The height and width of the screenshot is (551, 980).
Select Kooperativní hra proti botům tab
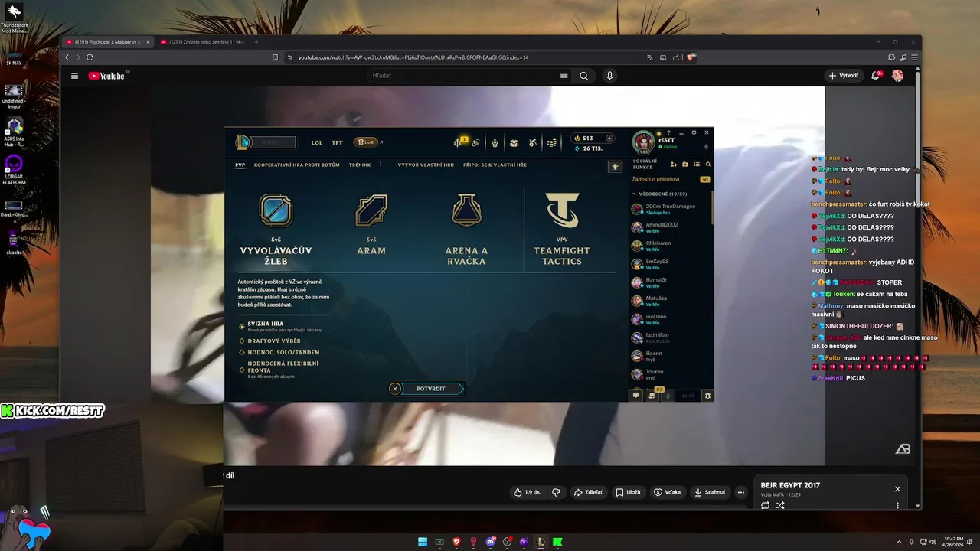[x=297, y=165]
